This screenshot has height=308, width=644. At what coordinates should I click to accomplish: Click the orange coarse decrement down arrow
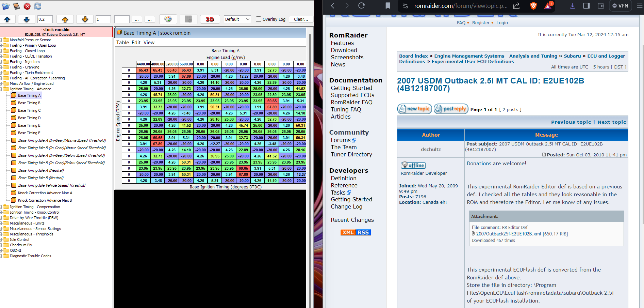(85, 19)
